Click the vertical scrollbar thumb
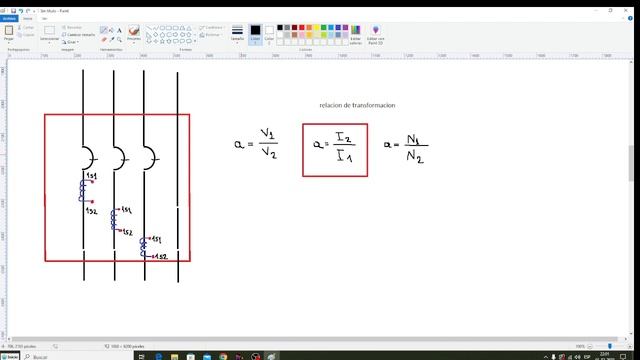The image size is (640, 360). 631,163
